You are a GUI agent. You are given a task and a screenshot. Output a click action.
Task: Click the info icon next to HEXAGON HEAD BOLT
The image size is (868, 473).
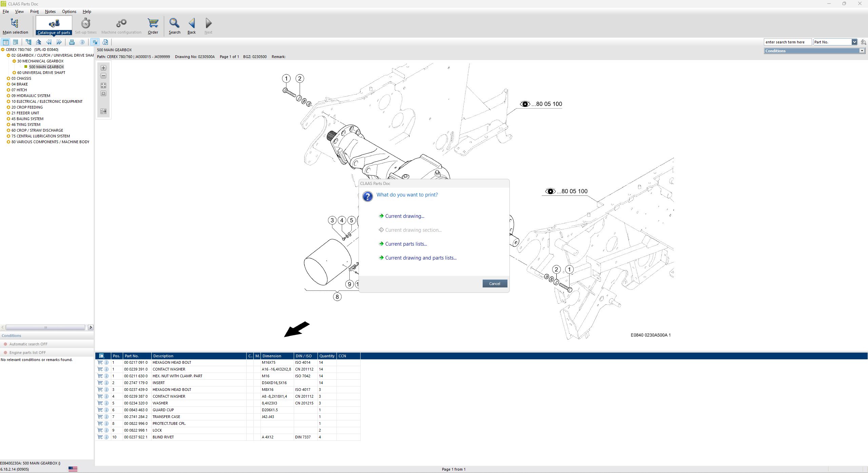pos(106,362)
